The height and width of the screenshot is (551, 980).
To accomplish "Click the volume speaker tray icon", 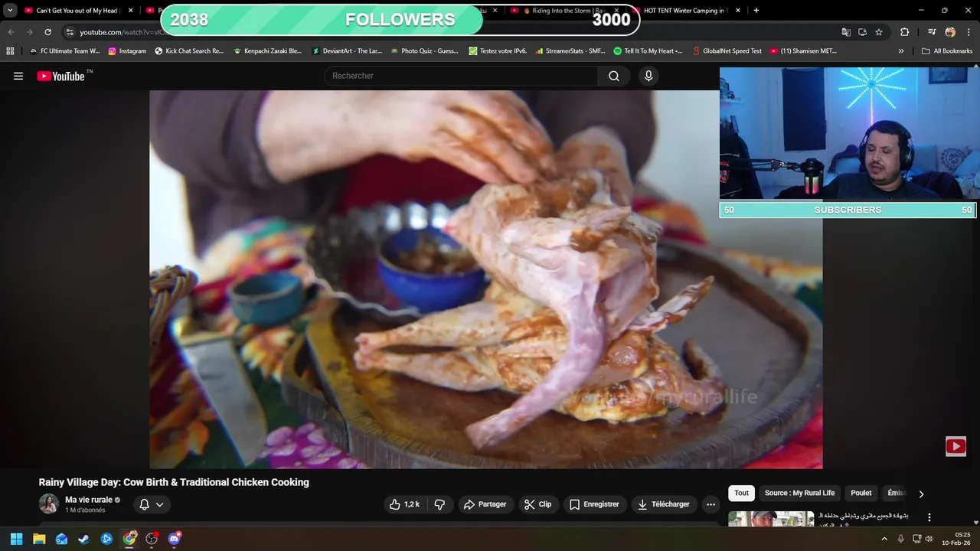I will [x=929, y=539].
